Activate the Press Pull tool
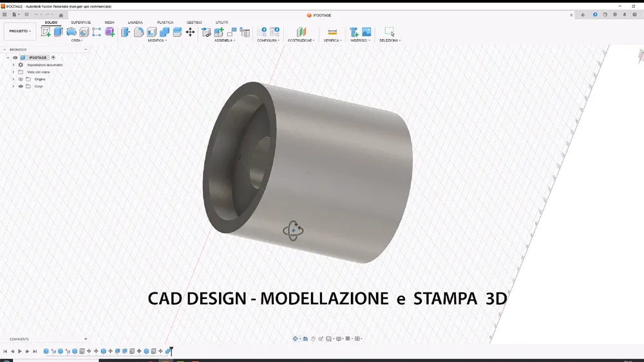The height and width of the screenshot is (362, 644). click(126, 32)
